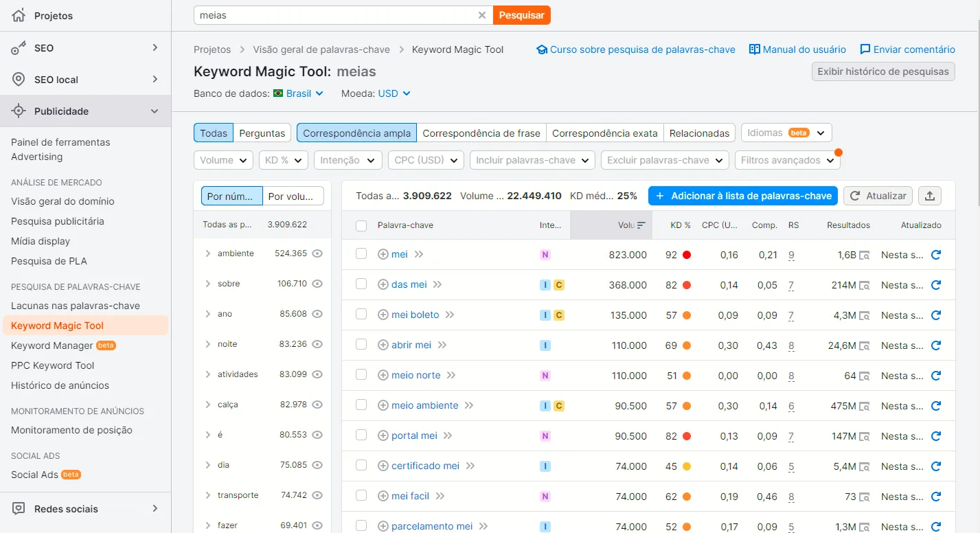Viewport: 980px width, 533px height.
Task: Tick the checkbox for 'portal mei' row
Action: (x=361, y=435)
